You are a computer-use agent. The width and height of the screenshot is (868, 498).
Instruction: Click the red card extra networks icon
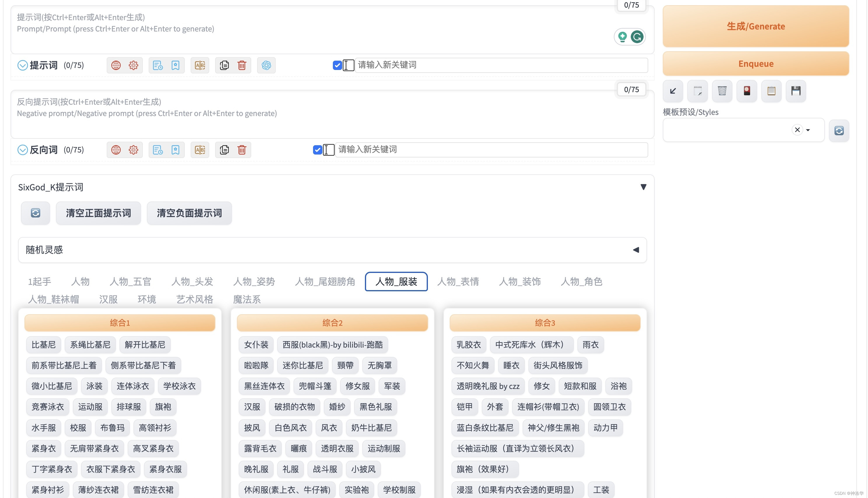coord(747,91)
